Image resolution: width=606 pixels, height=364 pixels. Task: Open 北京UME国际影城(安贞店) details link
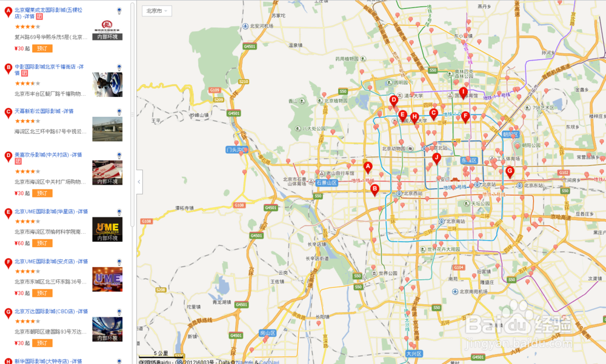coord(52,261)
